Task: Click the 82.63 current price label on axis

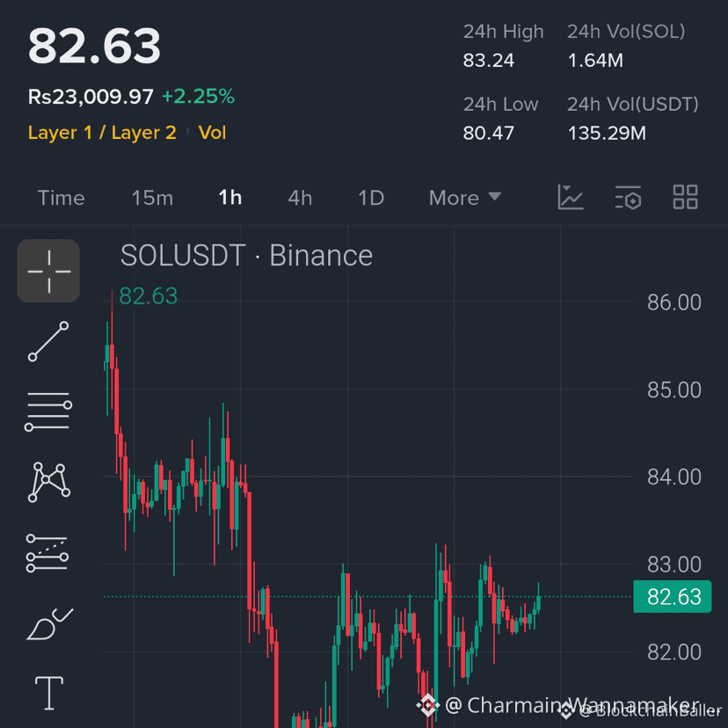Action: [x=673, y=597]
